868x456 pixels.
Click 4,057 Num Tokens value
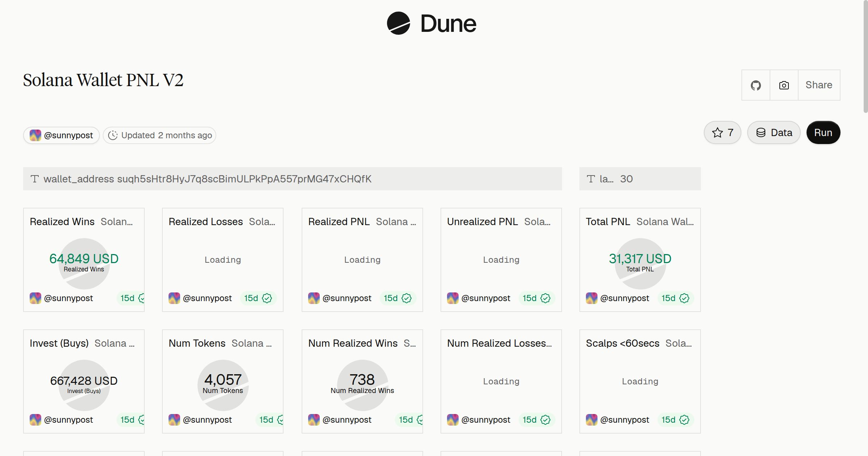point(223,380)
